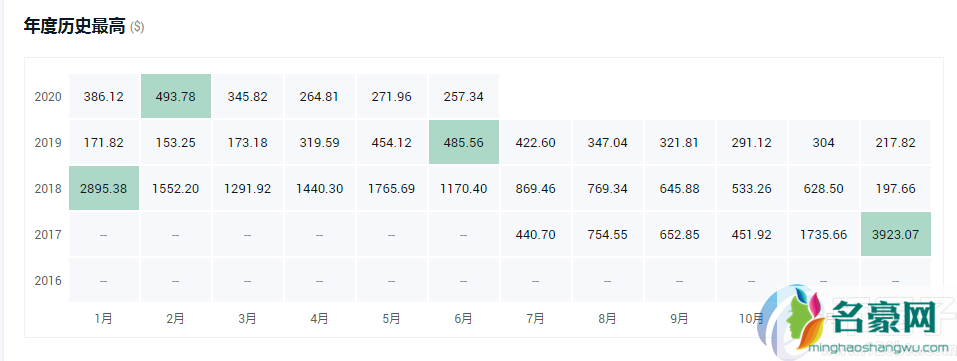Click the 2017 year row label
The height and width of the screenshot is (361, 957).
[x=48, y=235]
